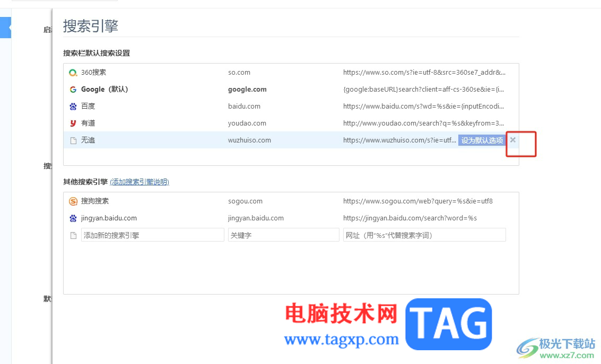
Task: Click the http://www.youdao.com/search URL cell
Action: (423, 123)
